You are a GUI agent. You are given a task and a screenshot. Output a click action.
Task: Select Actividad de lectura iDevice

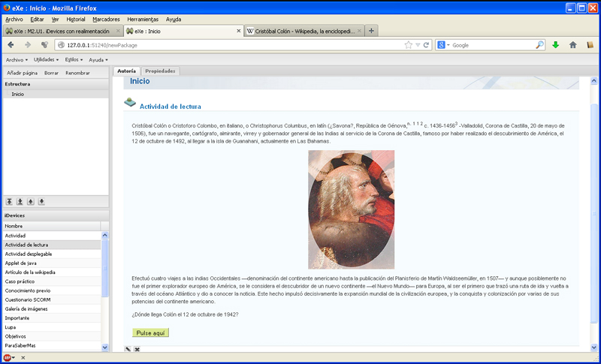[52, 245]
